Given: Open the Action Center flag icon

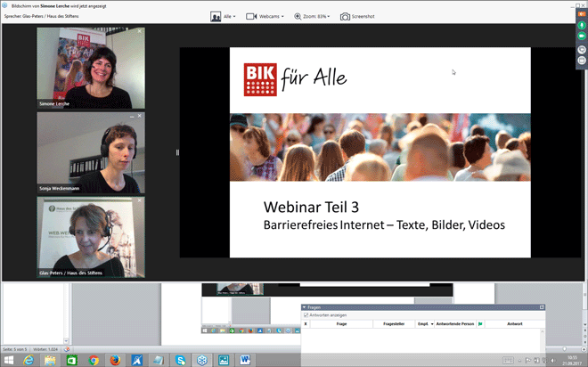Looking at the screenshot, I should coord(528,360).
